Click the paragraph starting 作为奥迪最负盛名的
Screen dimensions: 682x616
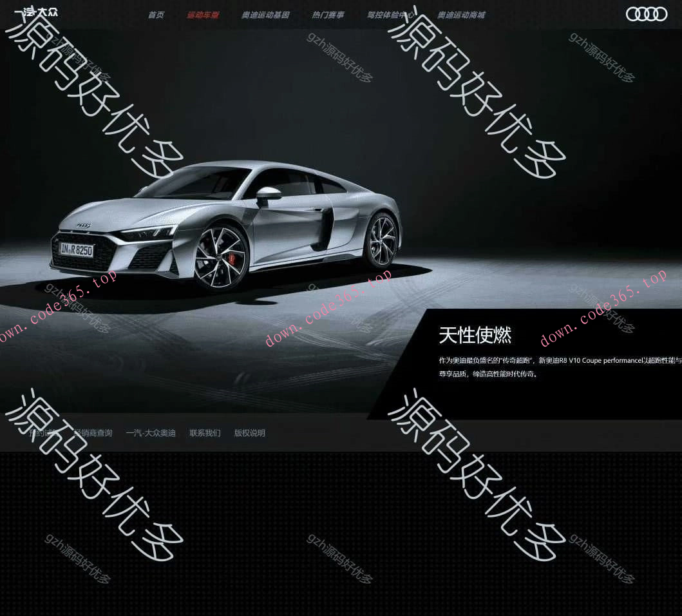pos(560,367)
